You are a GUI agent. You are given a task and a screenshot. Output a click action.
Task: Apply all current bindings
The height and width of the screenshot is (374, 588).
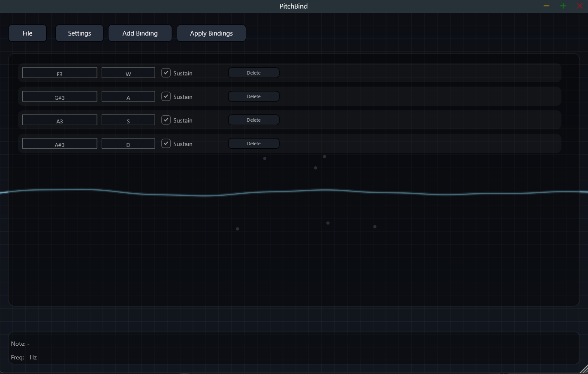211,33
